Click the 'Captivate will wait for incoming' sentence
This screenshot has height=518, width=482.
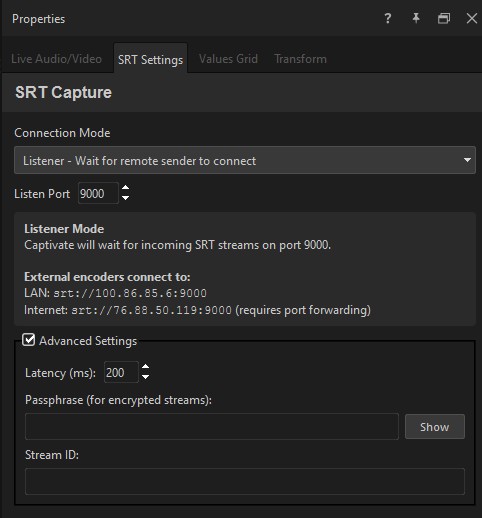pos(178,245)
